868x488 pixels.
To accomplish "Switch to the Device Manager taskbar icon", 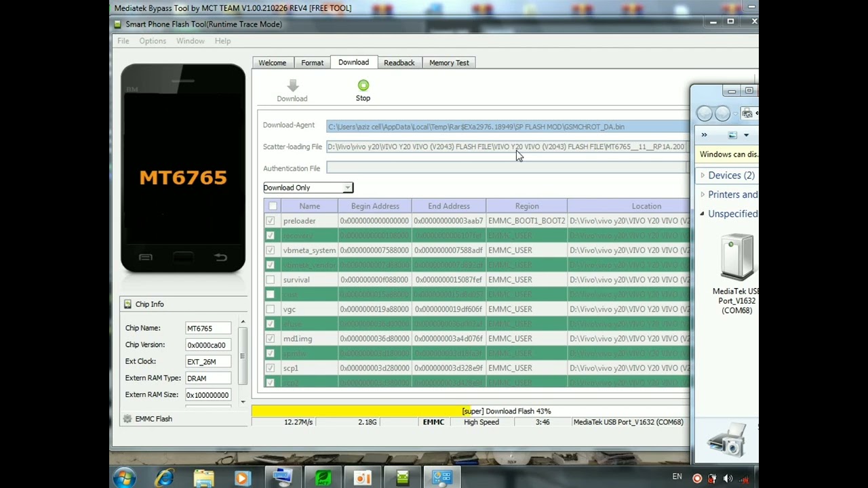I will [x=282, y=478].
